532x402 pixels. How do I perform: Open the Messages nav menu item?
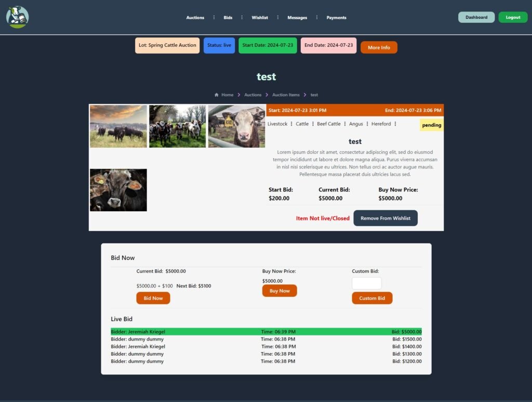click(x=297, y=17)
